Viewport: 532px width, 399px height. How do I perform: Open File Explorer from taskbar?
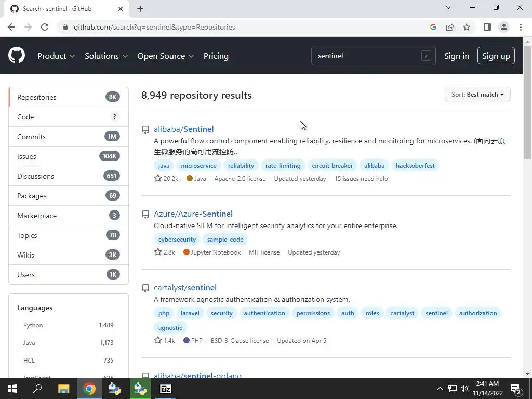pos(63,389)
